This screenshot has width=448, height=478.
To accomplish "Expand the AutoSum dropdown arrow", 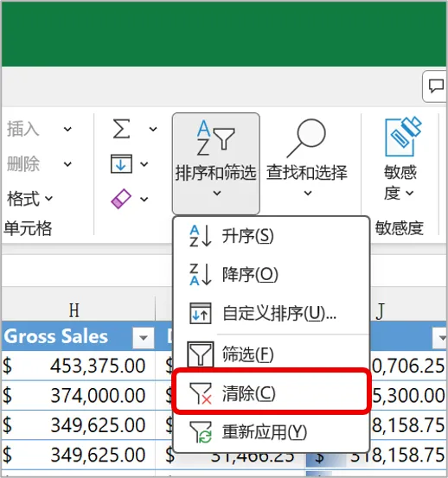I will click(153, 129).
